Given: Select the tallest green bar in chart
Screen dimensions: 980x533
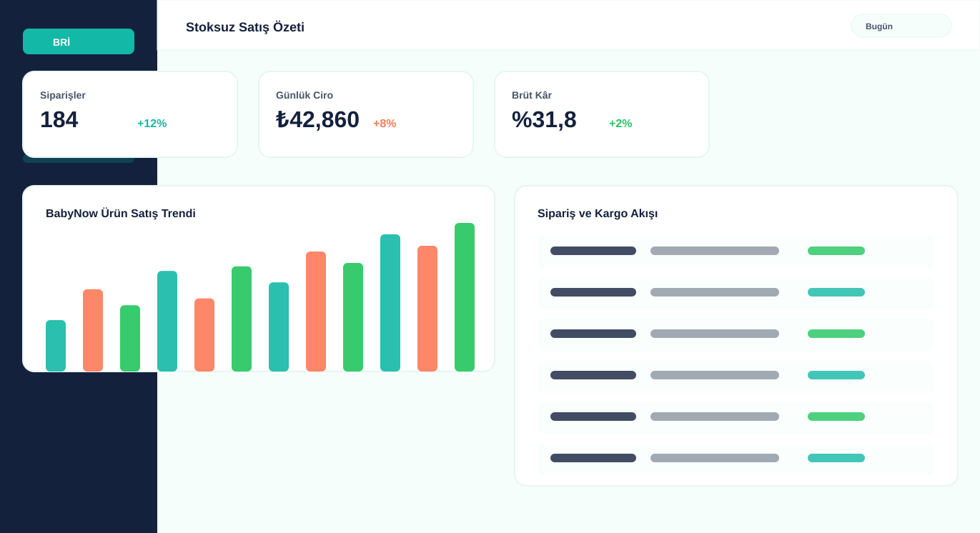Looking at the screenshot, I should pos(465,297).
